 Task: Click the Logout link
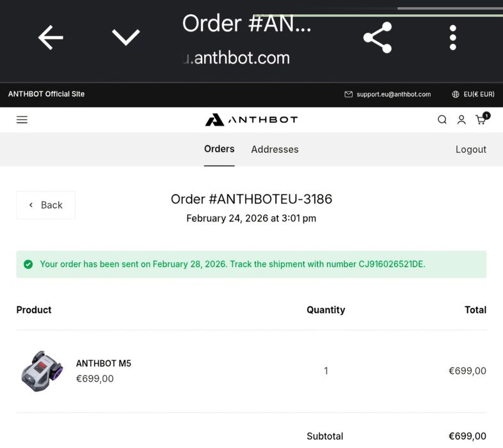coord(471,149)
